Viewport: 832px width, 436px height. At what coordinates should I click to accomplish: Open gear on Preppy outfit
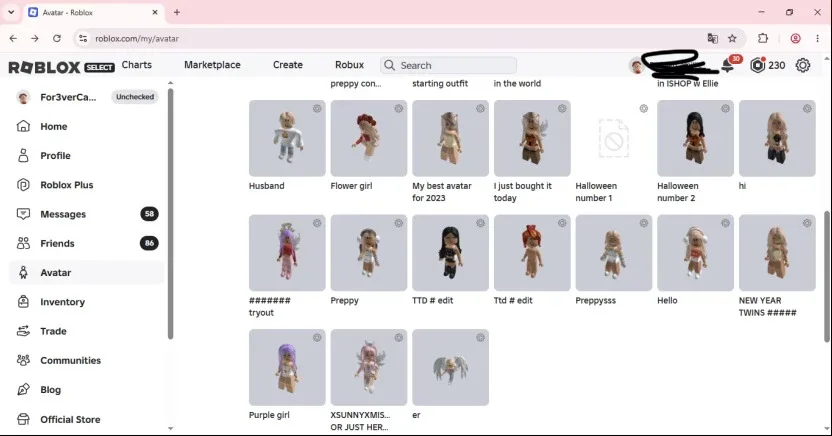click(398, 223)
